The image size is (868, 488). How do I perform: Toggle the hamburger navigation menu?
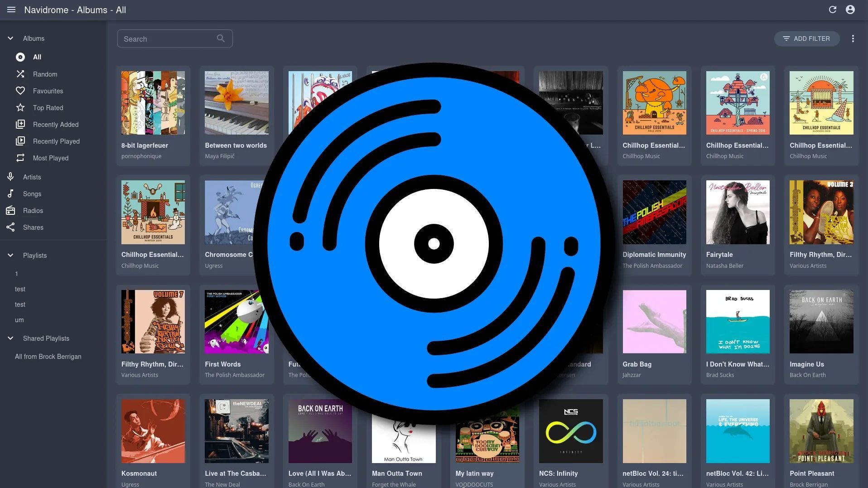[11, 10]
